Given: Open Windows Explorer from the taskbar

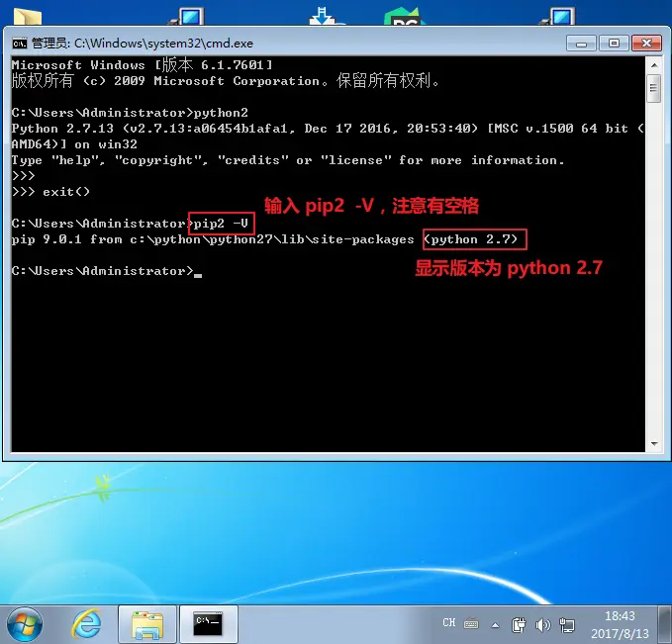Looking at the screenshot, I should pyautogui.click(x=147, y=625).
